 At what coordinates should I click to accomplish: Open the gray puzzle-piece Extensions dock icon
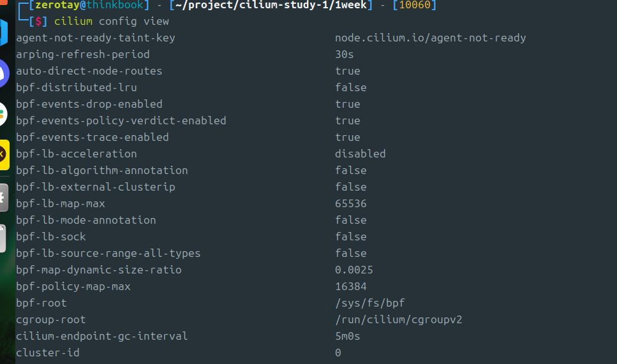pos(4,198)
